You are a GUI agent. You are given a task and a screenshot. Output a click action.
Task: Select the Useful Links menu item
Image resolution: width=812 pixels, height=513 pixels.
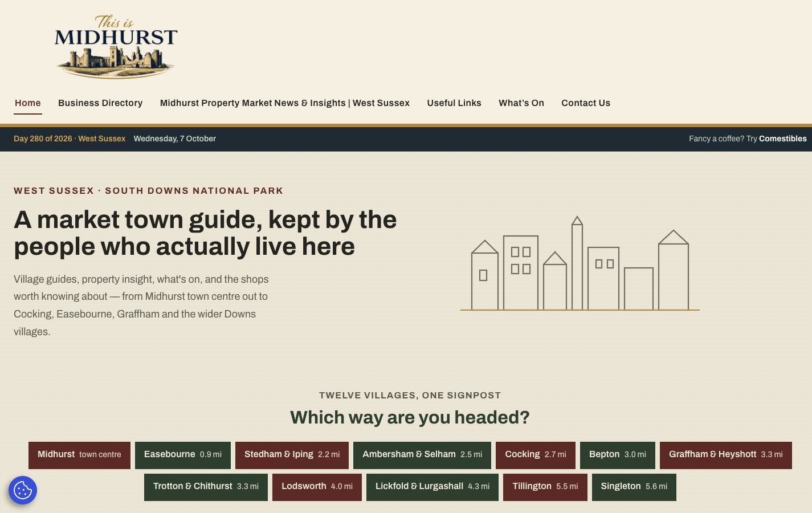click(x=454, y=103)
